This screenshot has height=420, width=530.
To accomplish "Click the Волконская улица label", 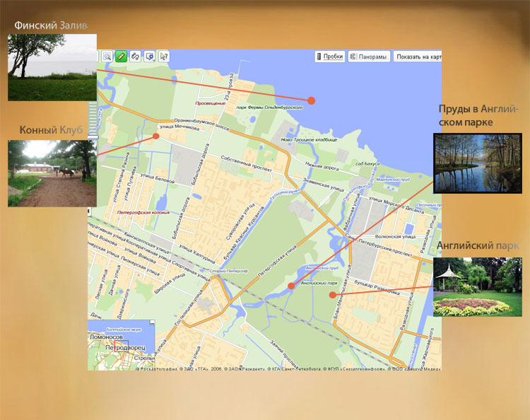I will pyautogui.click(x=395, y=236).
